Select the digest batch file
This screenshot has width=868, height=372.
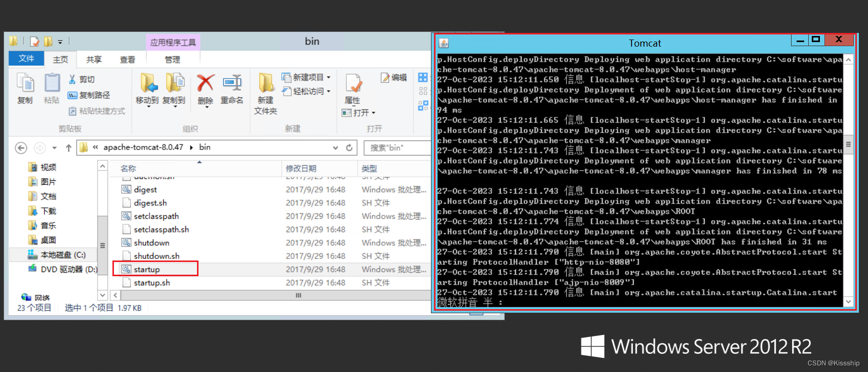[x=145, y=190]
